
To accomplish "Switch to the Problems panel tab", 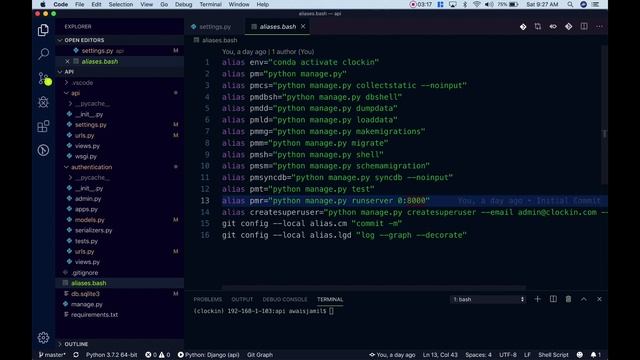I will pos(207,299).
